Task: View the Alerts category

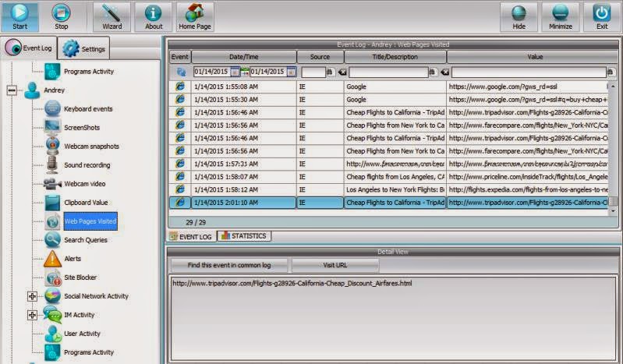Action: (x=73, y=259)
